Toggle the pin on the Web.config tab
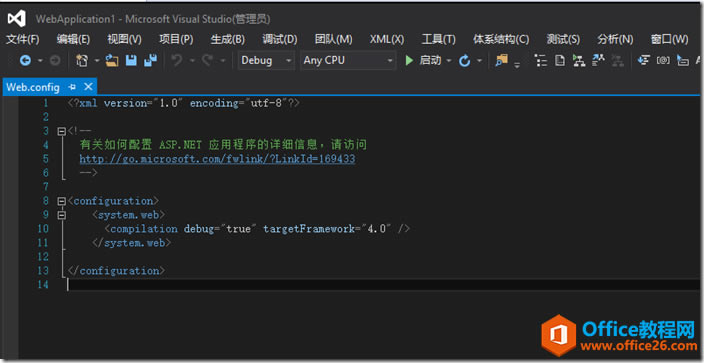Image resolution: width=704 pixels, height=363 pixels. pyautogui.click(x=73, y=87)
